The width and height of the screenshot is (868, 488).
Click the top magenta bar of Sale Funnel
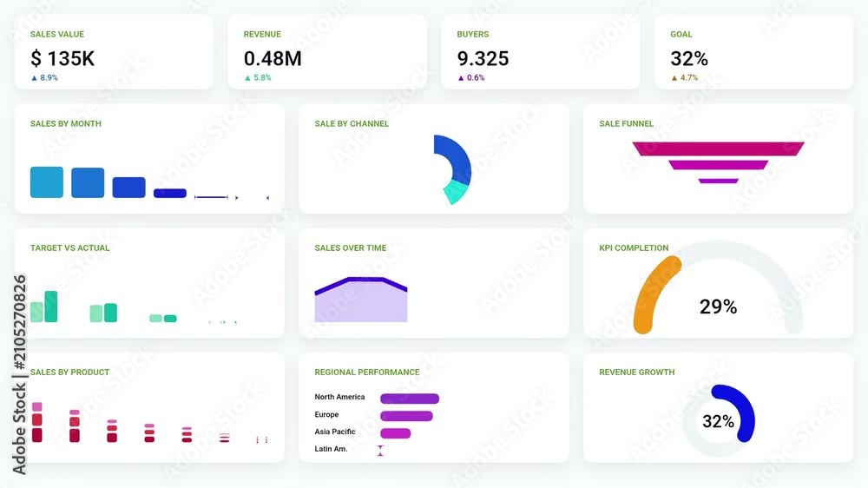[x=718, y=148]
